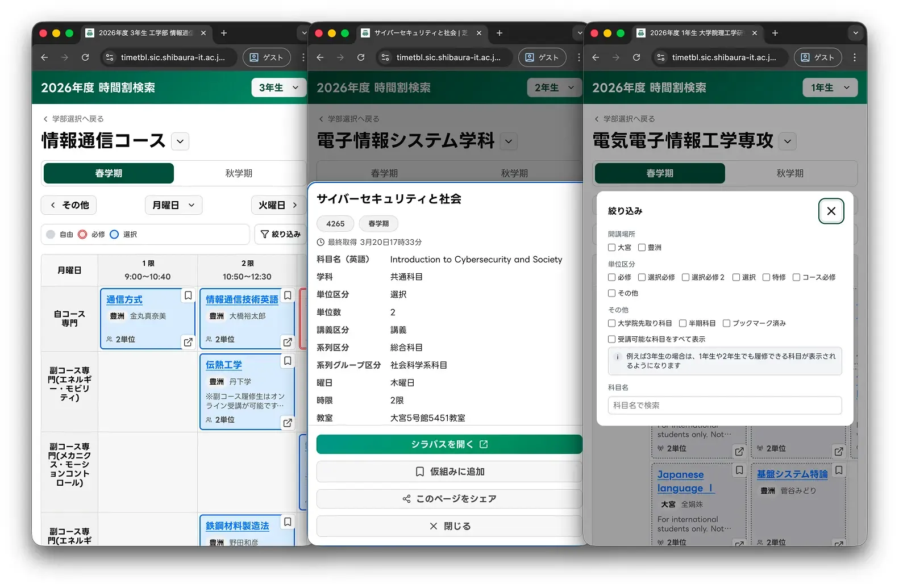The width and height of the screenshot is (899, 588).
Task: Open the 月曜日 day dropdown
Action: click(x=174, y=205)
